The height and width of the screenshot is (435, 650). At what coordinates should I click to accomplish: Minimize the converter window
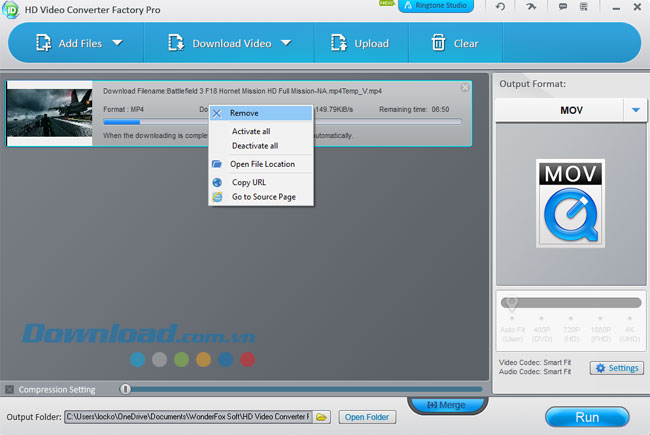(x=616, y=7)
